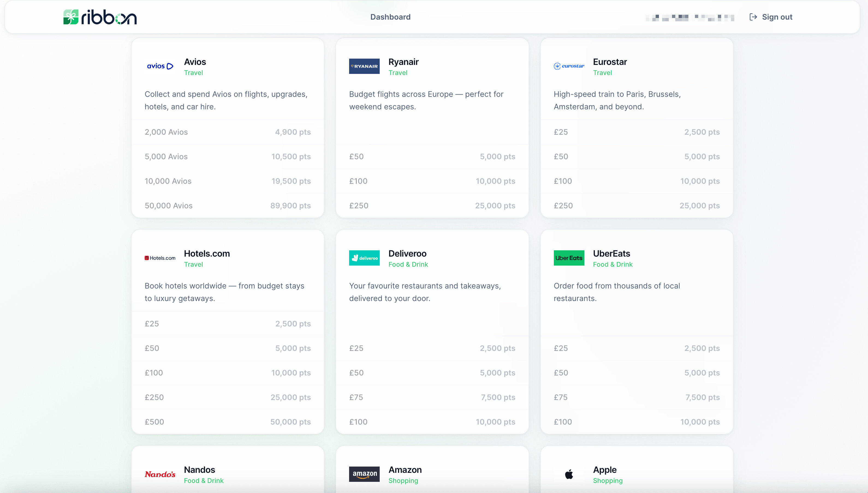This screenshot has width=868, height=493.
Task: Click the Amazon logo icon
Action: click(364, 474)
